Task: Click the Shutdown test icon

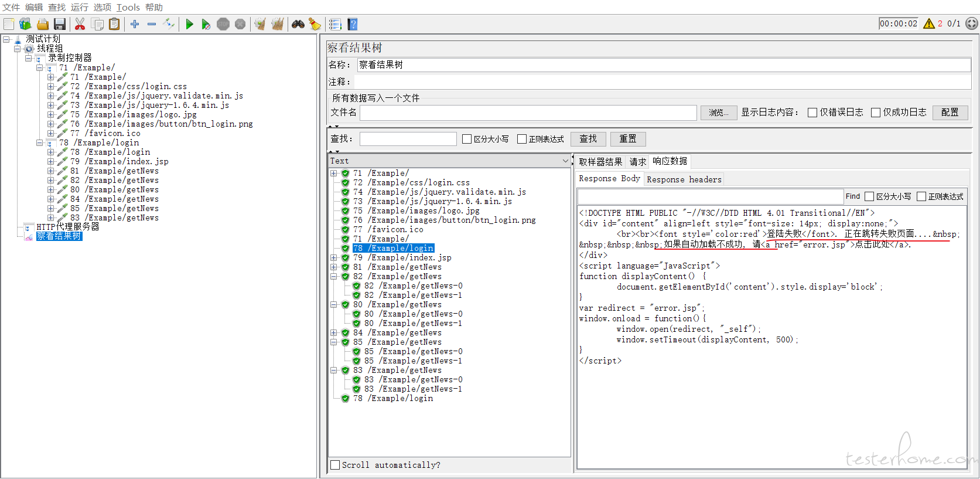Action: tap(240, 24)
